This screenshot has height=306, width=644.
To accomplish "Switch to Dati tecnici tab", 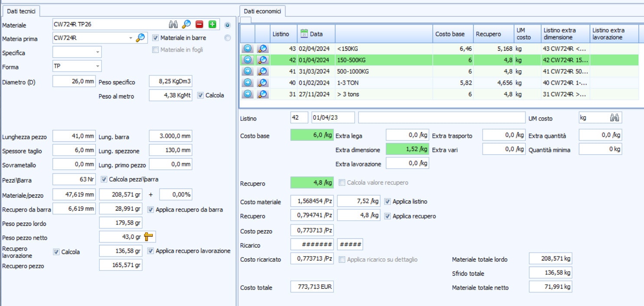I will [x=21, y=10].
